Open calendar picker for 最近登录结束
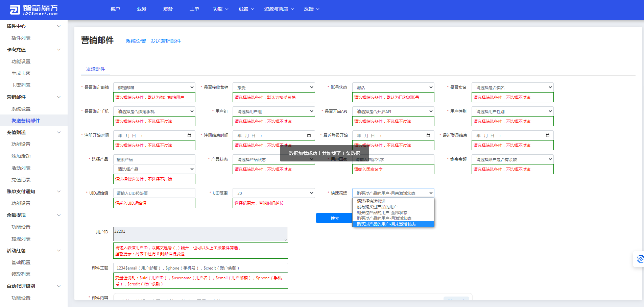The image size is (644, 307). [548, 135]
